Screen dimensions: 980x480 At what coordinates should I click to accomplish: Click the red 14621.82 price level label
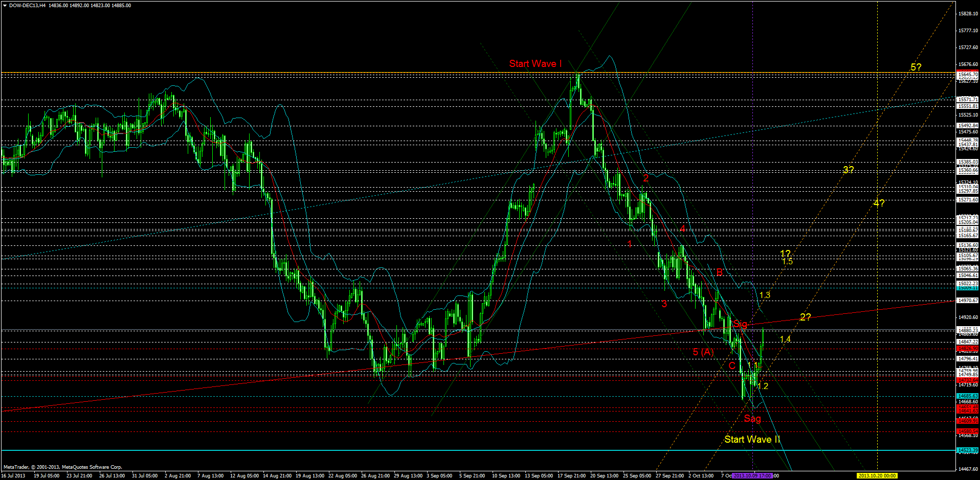point(966,409)
